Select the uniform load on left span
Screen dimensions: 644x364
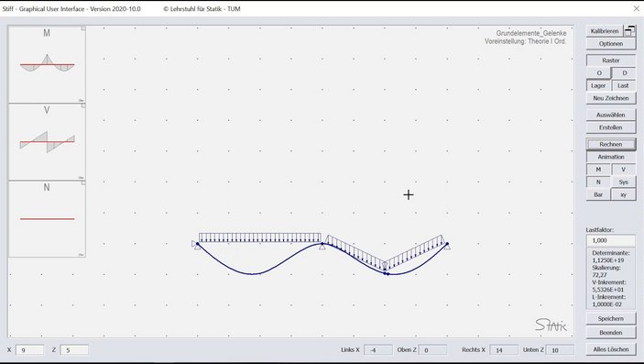(x=260, y=237)
